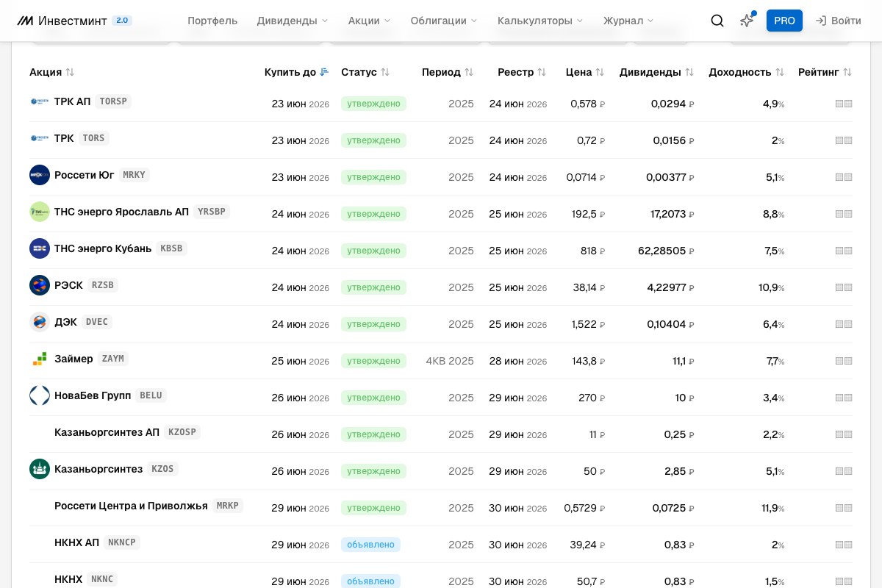Click the Займер company logo
The width and height of the screenshot is (882, 588).
[x=40, y=359]
